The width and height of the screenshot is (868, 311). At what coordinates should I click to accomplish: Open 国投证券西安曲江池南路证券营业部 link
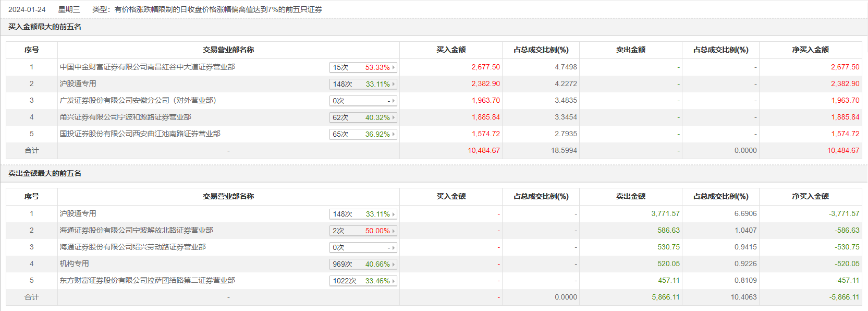pos(140,134)
